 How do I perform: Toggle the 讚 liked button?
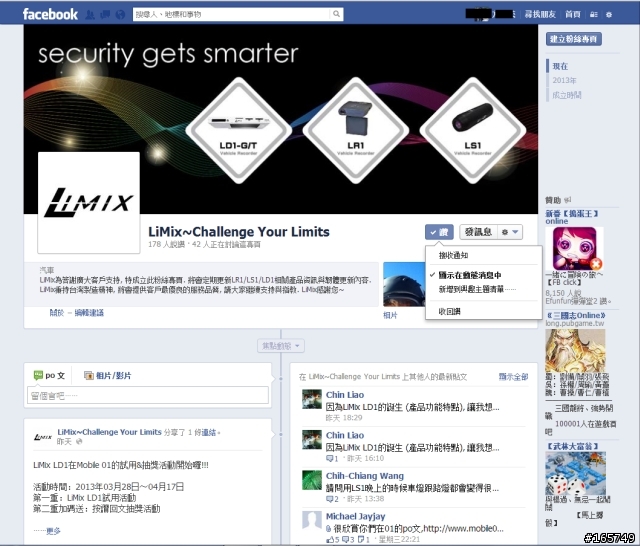click(439, 232)
